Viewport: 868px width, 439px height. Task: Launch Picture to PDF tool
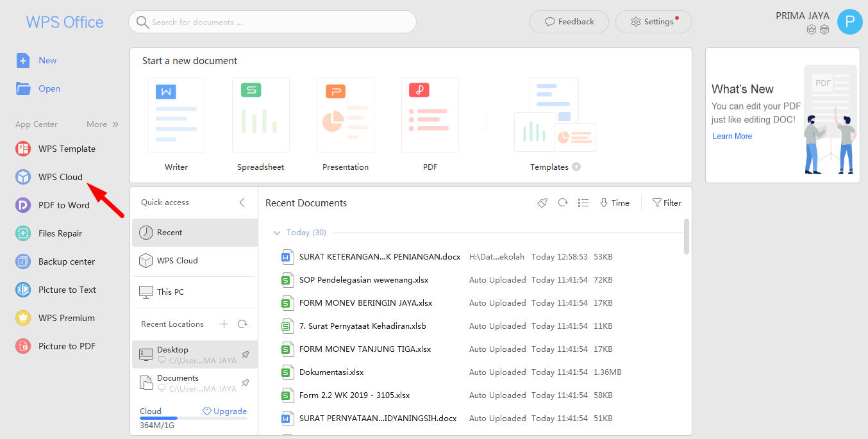[56, 346]
